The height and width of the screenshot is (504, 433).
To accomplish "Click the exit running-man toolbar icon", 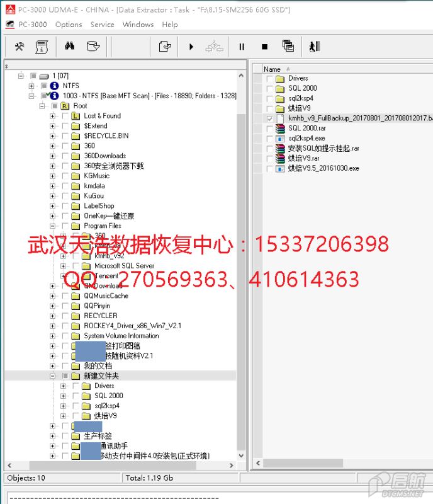I will pyautogui.click(x=315, y=47).
